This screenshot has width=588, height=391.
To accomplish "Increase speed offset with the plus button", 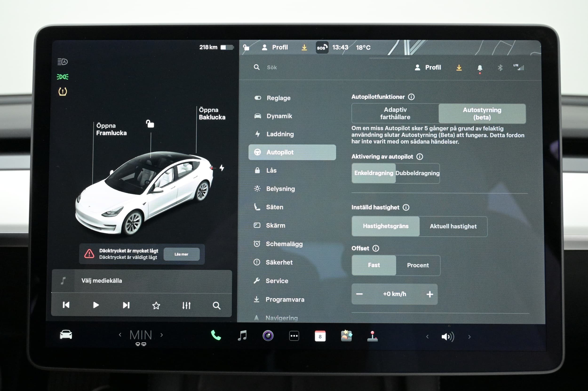I will (429, 295).
